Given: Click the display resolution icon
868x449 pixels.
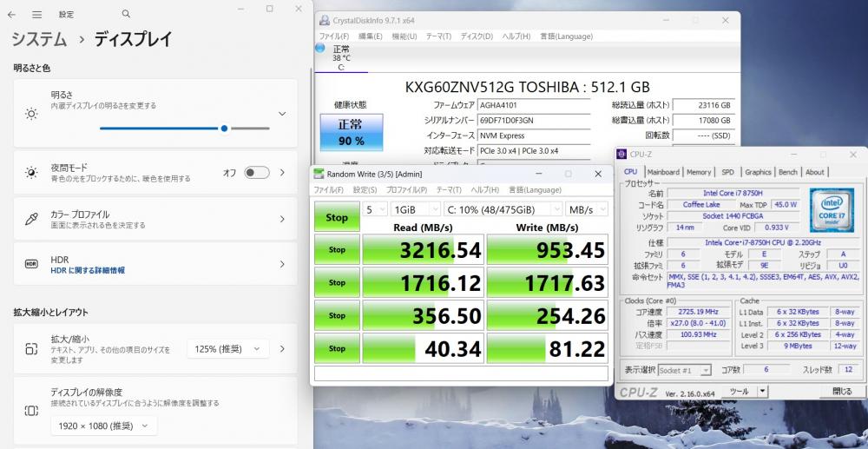Looking at the screenshot, I should (x=31, y=411).
